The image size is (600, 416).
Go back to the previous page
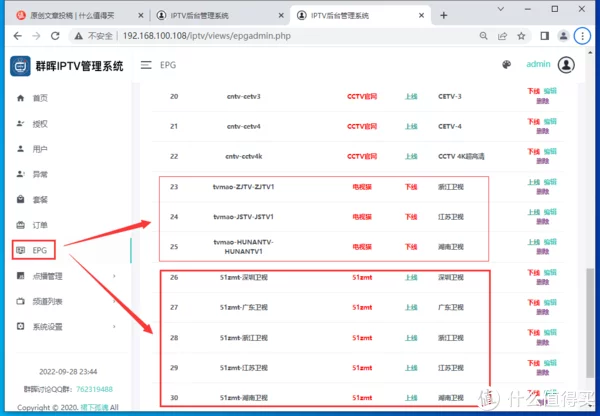(x=18, y=36)
